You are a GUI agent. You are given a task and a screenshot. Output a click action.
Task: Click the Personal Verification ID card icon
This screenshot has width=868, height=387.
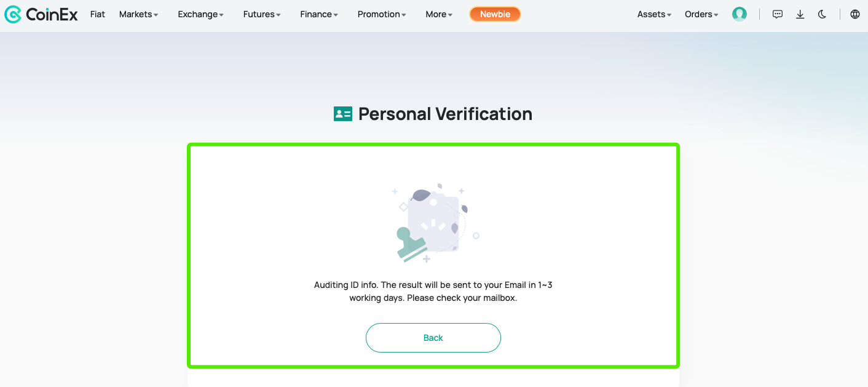(x=343, y=114)
